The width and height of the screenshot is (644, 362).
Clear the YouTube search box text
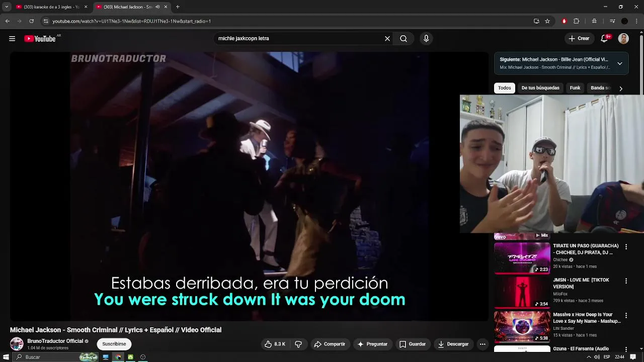[x=387, y=39]
